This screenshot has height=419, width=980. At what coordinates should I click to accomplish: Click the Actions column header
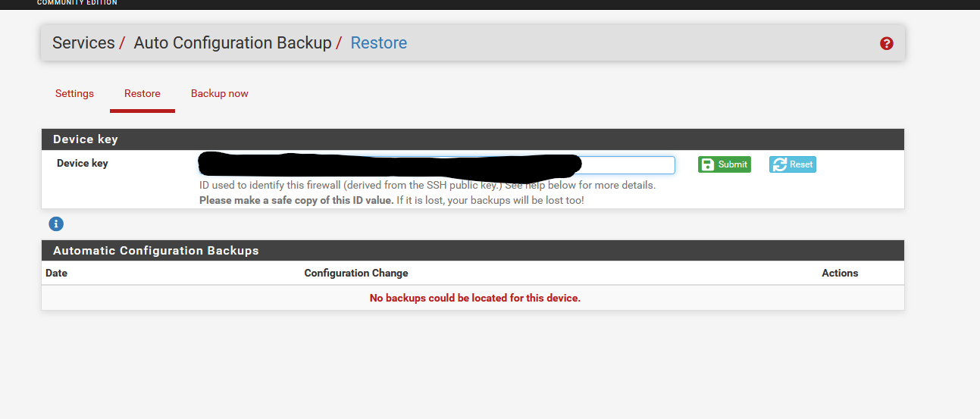(x=840, y=273)
